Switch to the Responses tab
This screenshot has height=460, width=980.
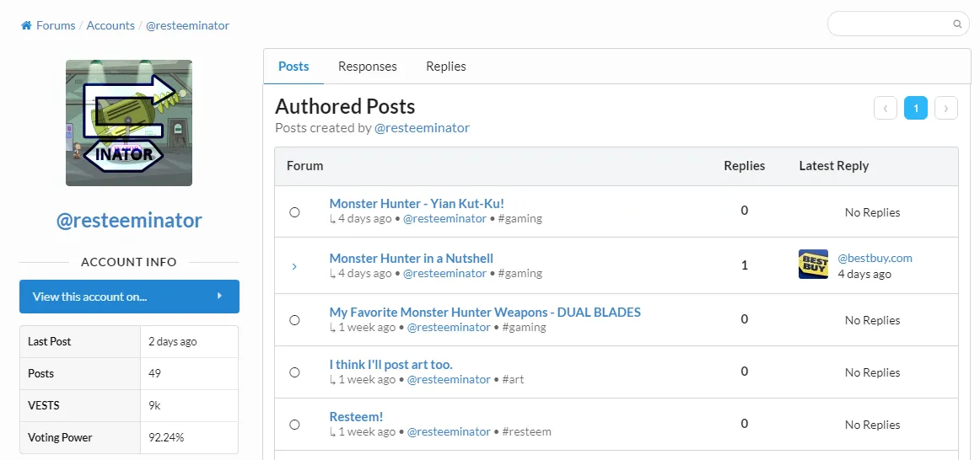point(368,67)
